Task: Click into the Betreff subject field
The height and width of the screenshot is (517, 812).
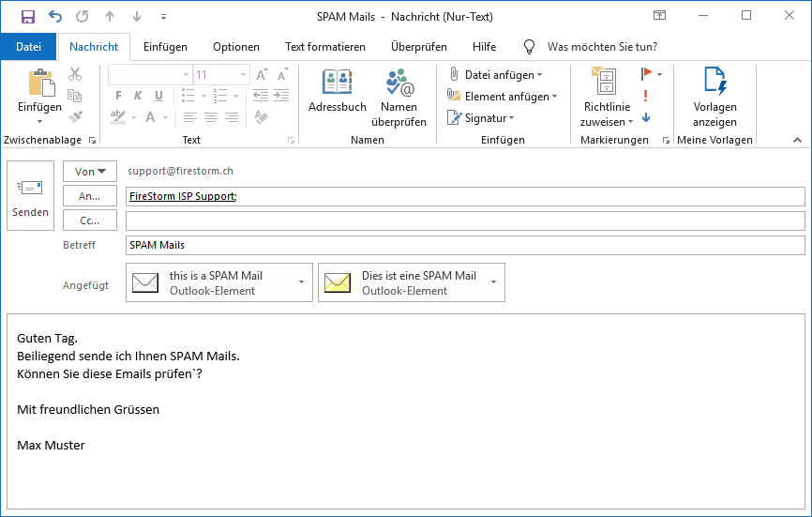Action: (x=465, y=245)
